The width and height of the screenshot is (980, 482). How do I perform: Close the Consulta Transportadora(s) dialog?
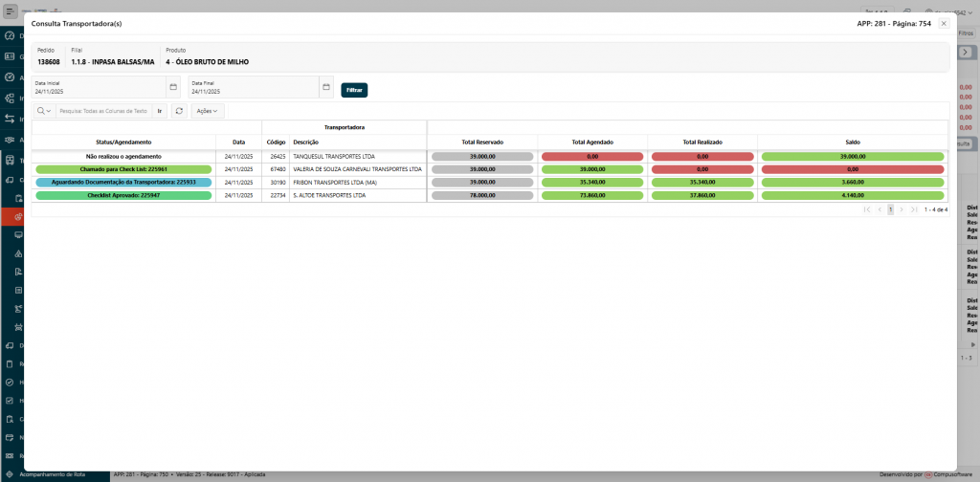945,24
